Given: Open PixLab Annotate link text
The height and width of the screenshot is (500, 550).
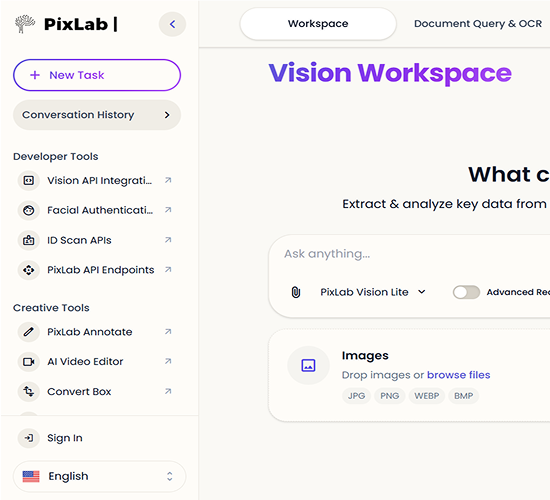Looking at the screenshot, I should click(x=90, y=332).
